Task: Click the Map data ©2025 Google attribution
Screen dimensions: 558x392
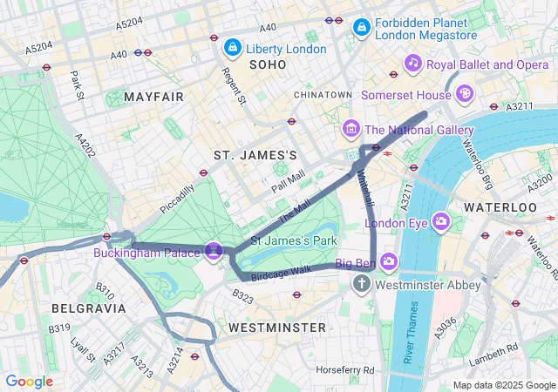Action: (x=504, y=385)
